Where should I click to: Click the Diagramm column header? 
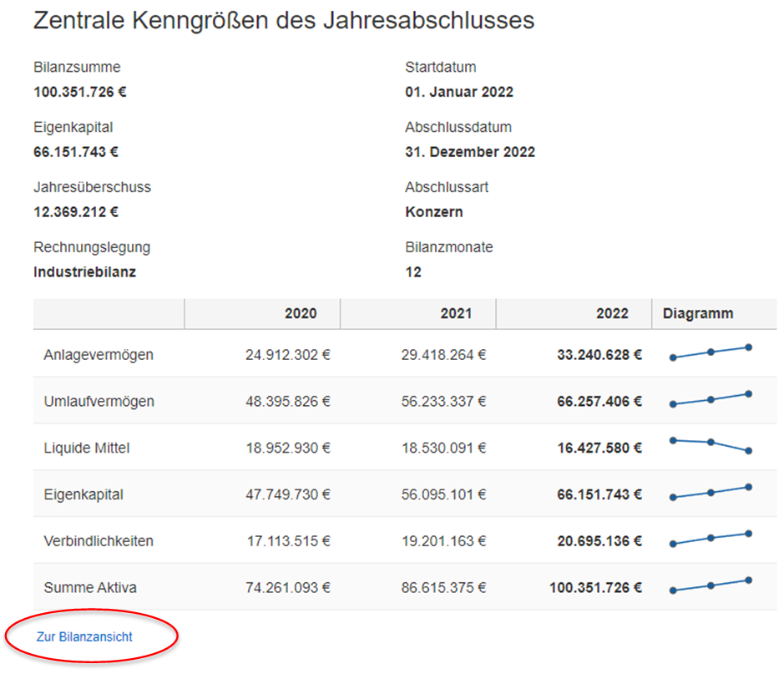[x=698, y=314]
